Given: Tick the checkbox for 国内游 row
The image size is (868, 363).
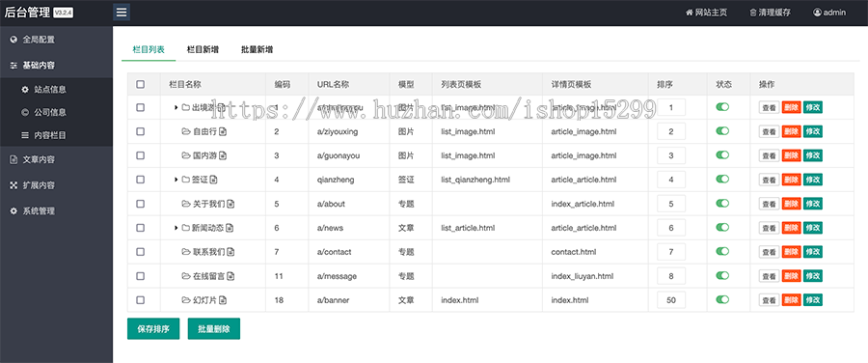Looking at the screenshot, I should (x=141, y=155).
